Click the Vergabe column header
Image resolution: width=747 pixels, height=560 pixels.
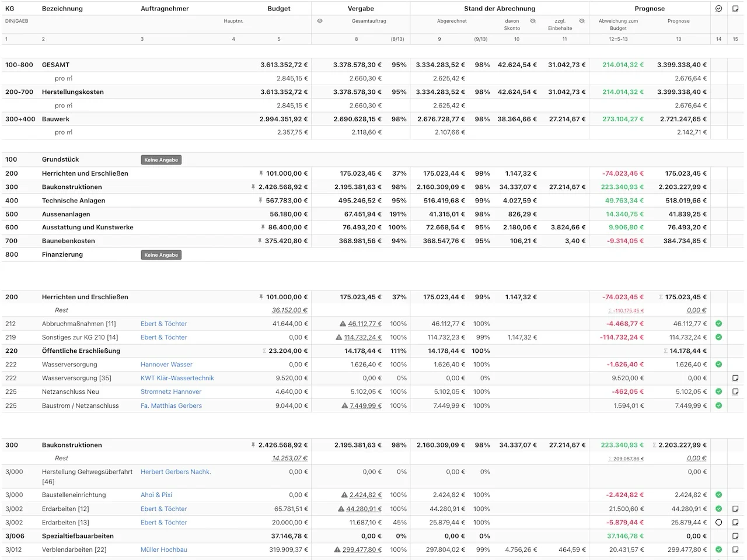(361, 8)
